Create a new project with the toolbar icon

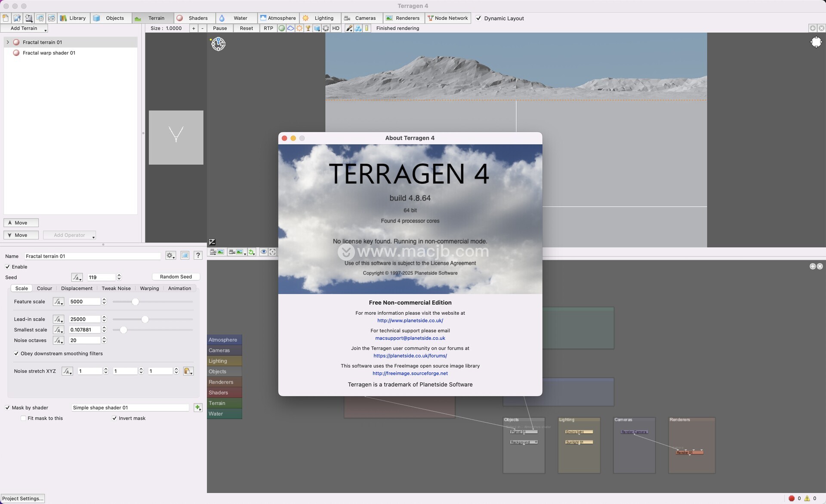tap(6, 18)
